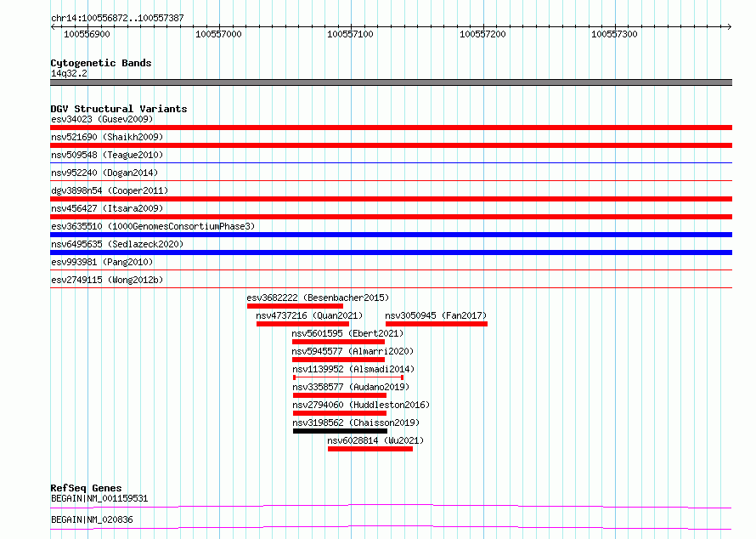Viewport: 756px width, 539px height.
Task: Click the nsv3358577 (Audano2019) label
Action: (351, 387)
